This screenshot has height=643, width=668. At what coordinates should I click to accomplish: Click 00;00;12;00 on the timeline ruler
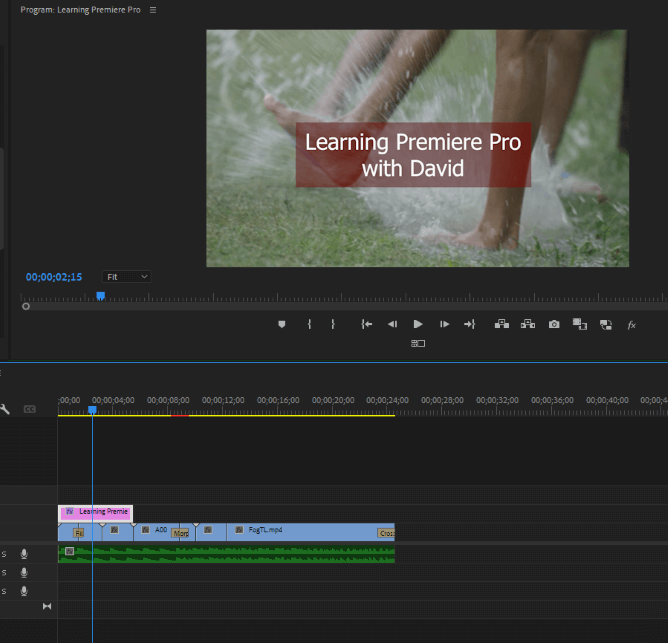(x=223, y=400)
